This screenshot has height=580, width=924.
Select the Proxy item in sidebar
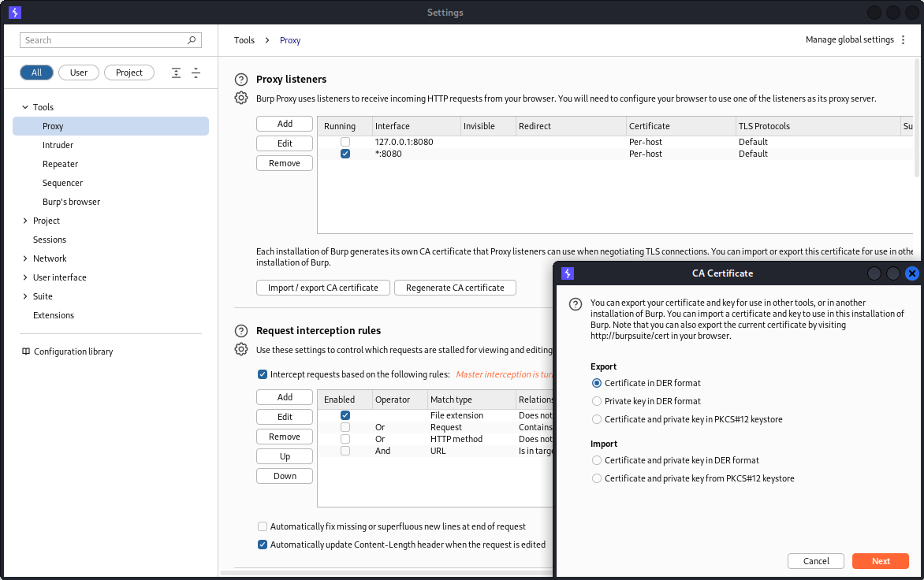pos(111,126)
